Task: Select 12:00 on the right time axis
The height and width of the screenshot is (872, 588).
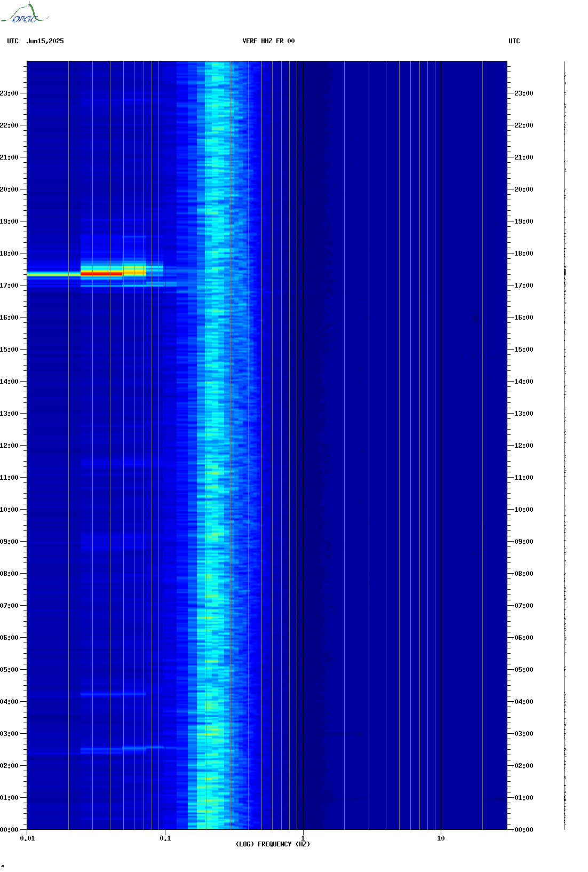Action: [x=524, y=446]
